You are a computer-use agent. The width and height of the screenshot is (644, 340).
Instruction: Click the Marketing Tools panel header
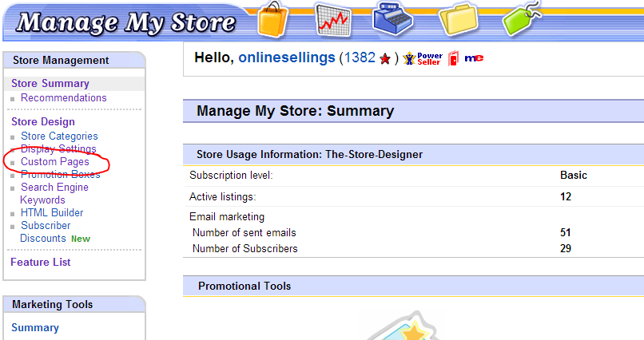pyautogui.click(x=74, y=304)
